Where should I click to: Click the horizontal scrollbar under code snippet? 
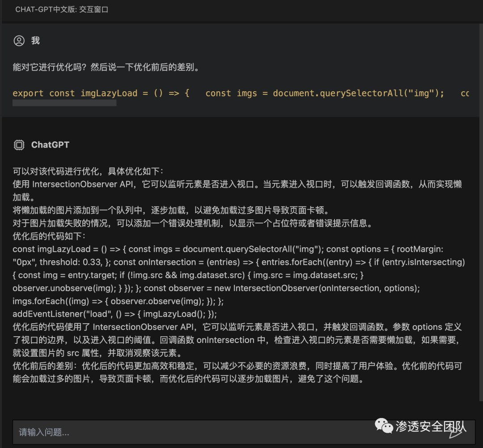(64, 103)
